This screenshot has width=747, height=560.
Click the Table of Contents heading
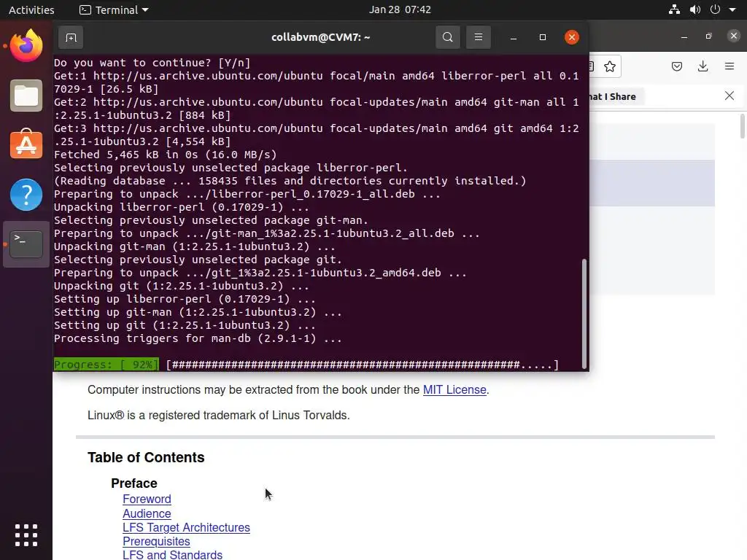[146, 457]
